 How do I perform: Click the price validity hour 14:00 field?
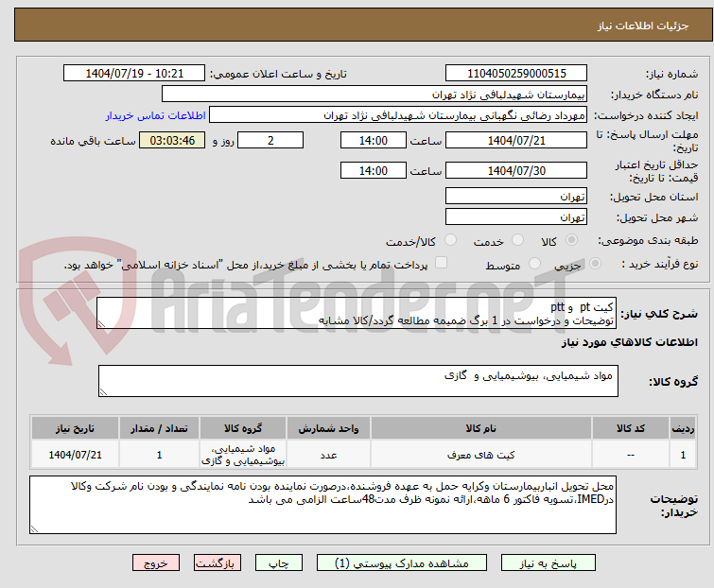(373, 171)
